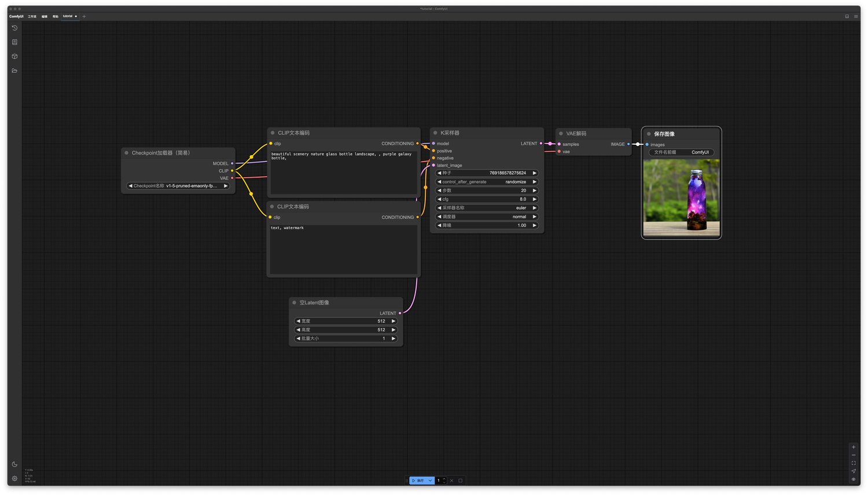
Task: Click the 空Latent图像 LATENT output slot
Action: tap(400, 313)
